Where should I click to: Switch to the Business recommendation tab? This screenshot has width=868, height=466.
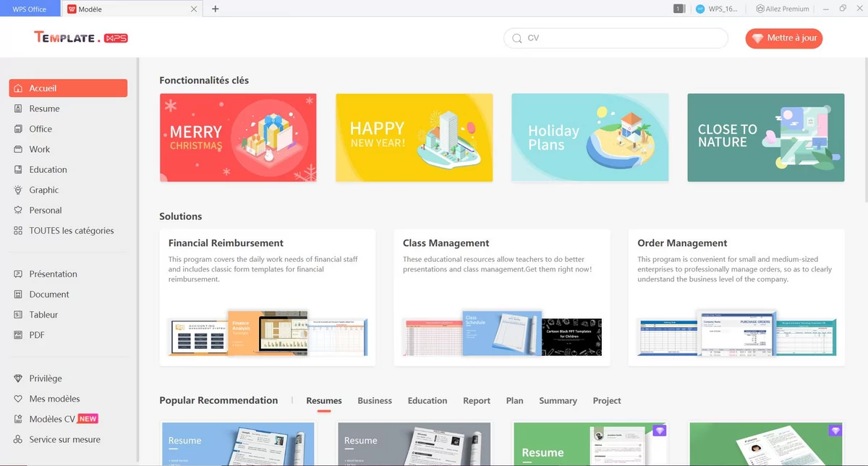(x=375, y=401)
